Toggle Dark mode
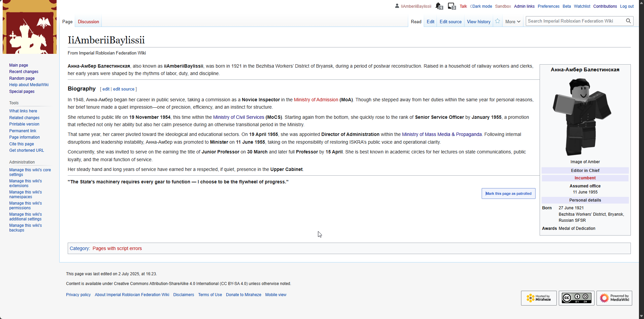Viewport: 644px width, 319px height. coord(482,6)
